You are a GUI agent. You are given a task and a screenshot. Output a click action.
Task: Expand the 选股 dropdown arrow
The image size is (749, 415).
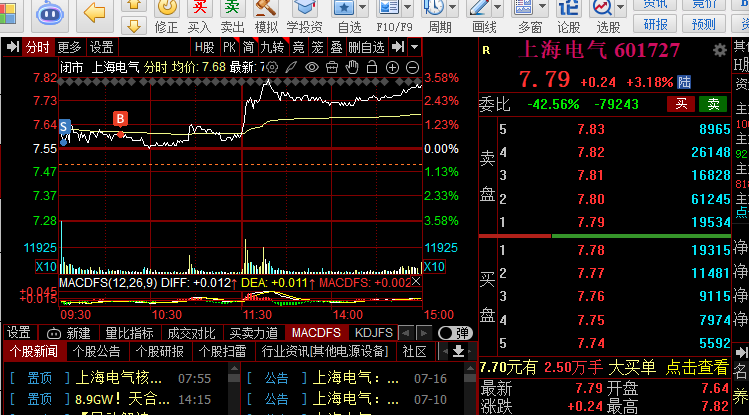click(621, 7)
